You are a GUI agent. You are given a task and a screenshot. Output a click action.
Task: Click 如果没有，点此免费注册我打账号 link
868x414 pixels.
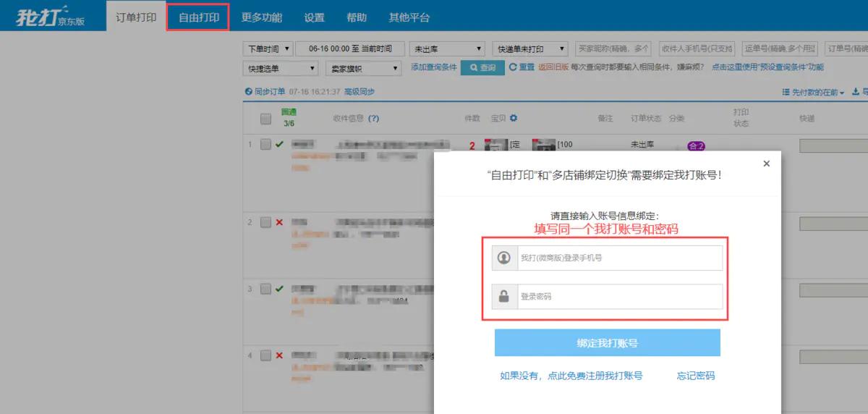(x=571, y=376)
